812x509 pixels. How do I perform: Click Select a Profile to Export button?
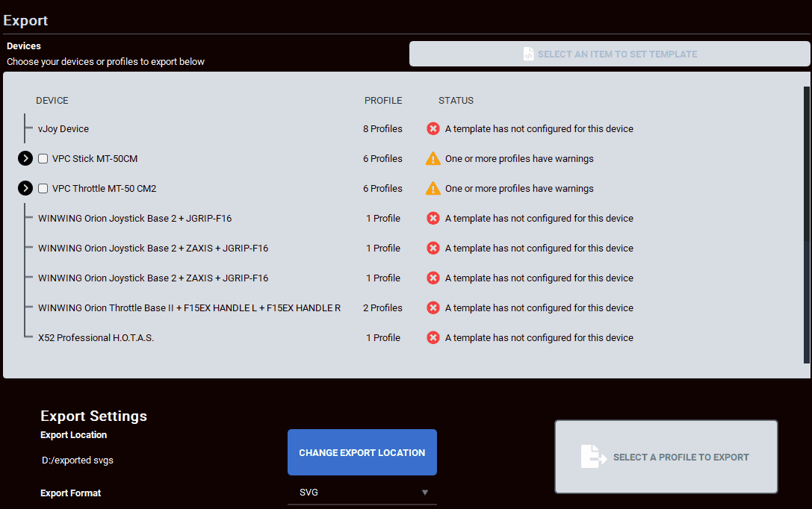tap(666, 457)
